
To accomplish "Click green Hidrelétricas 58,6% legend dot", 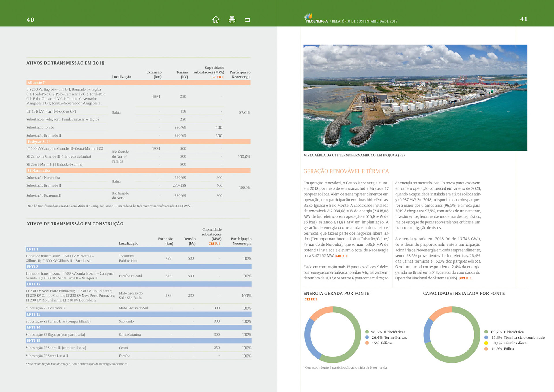I will [x=367, y=332].
